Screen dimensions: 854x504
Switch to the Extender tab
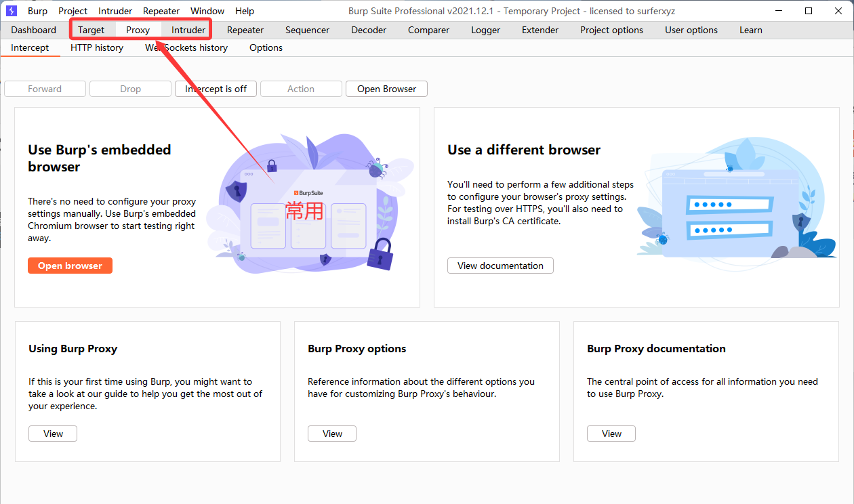coord(540,30)
